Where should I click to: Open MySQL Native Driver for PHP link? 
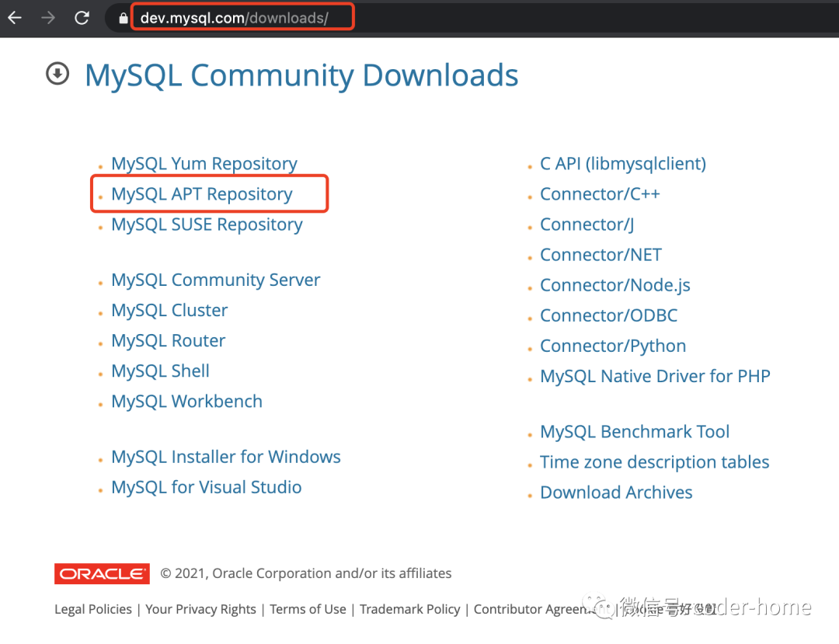click(655, 377)
